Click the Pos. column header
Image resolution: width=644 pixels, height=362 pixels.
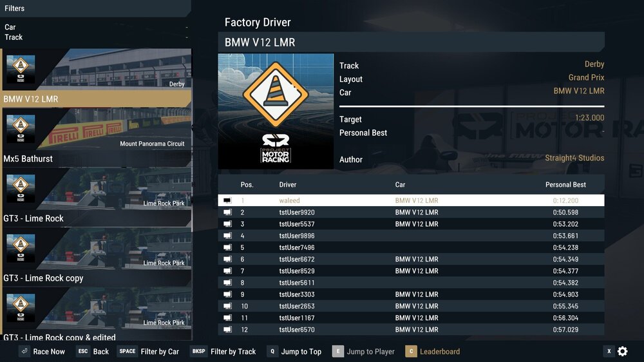pyautogui.click(x=247, y=185)
